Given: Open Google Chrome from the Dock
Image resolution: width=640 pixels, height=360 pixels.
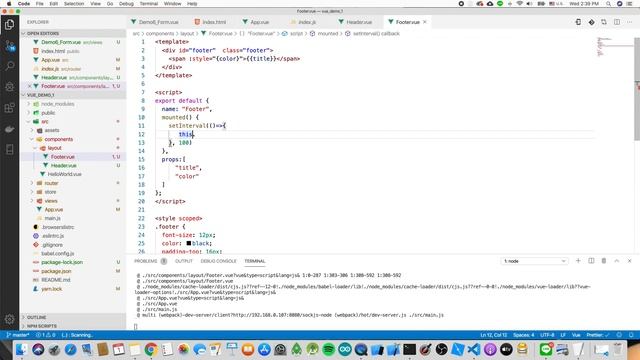Looking at the screenshot, I should tap(151, 349).
